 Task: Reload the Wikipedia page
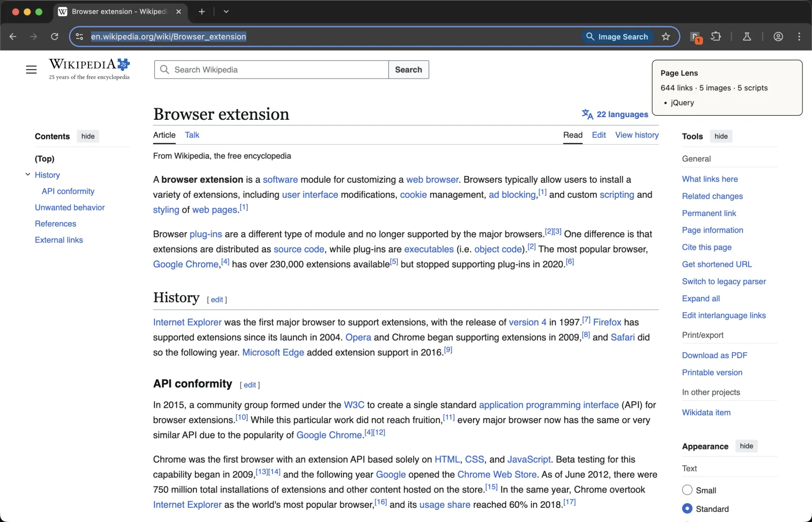pos(54,37)
